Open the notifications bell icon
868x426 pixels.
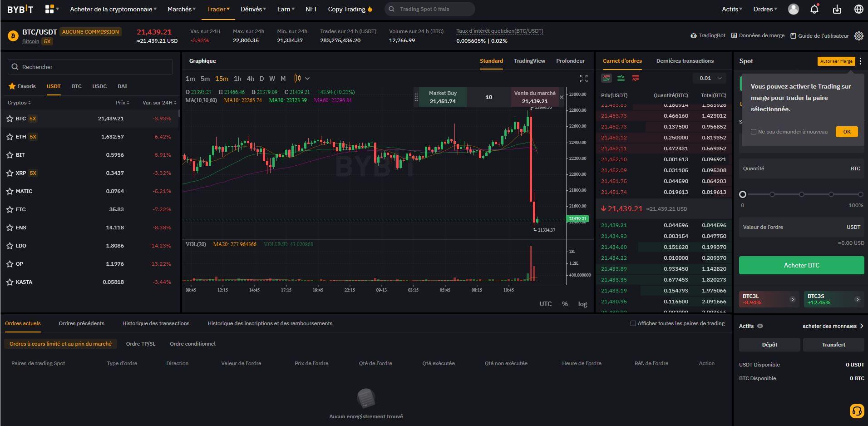pyautogui.click(x=814, y=9)
